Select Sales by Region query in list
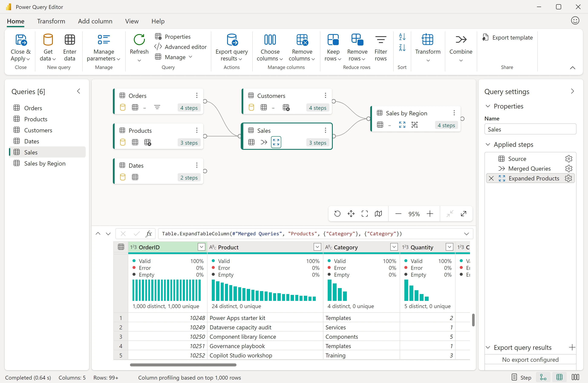Screen dimensions: 588x383 [x=48, y=163]
